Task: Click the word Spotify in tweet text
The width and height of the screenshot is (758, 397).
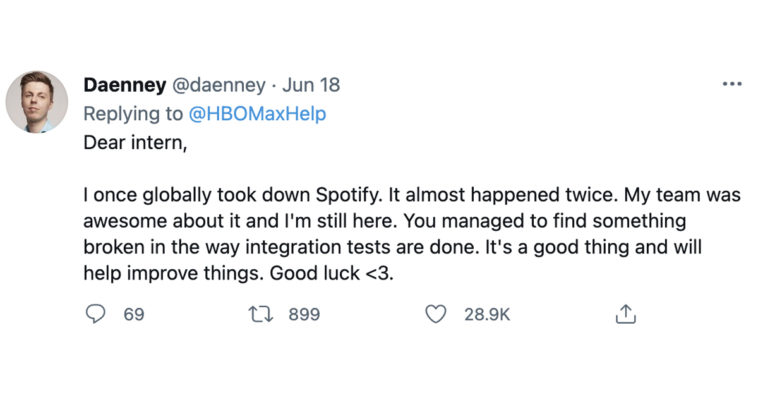Action: pyautogui.click(x=349, y=195)
